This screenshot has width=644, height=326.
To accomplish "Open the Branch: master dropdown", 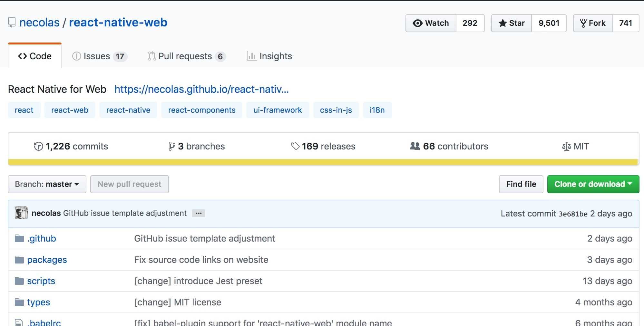I will (x=47, y=184).
